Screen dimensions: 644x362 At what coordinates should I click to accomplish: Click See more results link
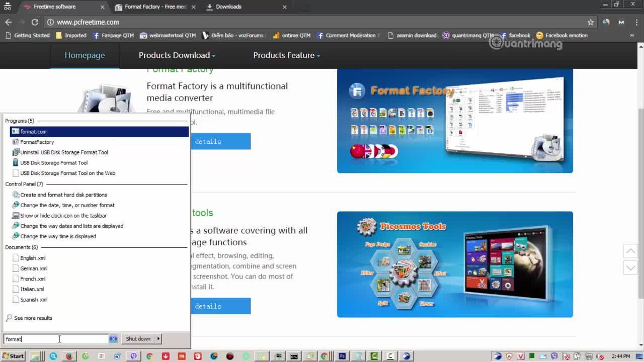click(x=29, y=318)
